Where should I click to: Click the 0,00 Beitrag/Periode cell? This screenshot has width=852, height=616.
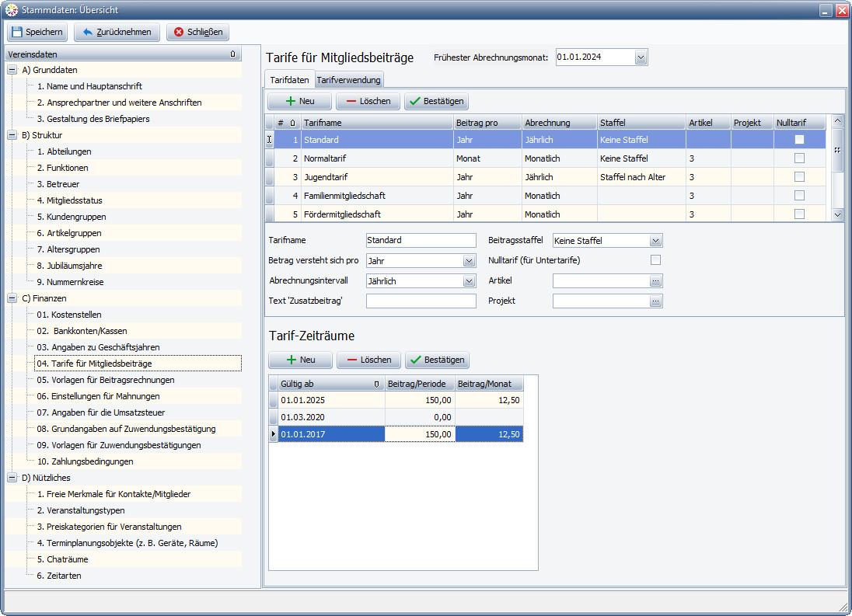point(420,417)
